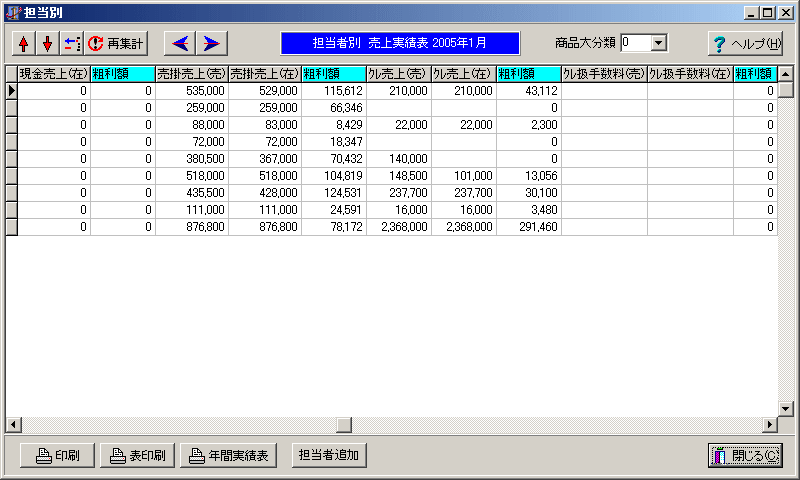The height and width of the screenshot is (480, 800).
Task: Click the vertical scrollbar down arrow
Action: click(x=786, y=408)
